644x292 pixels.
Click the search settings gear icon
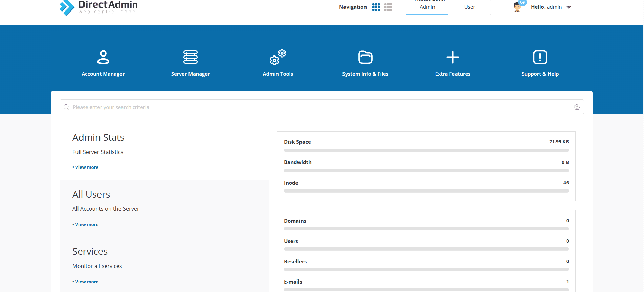[x=577, y=107]
